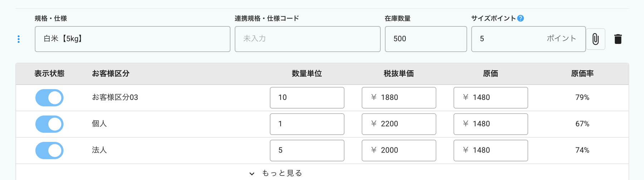
Task: Click the paperclip attachment icon
Action: pyautogui.click(x=595, y=39)
